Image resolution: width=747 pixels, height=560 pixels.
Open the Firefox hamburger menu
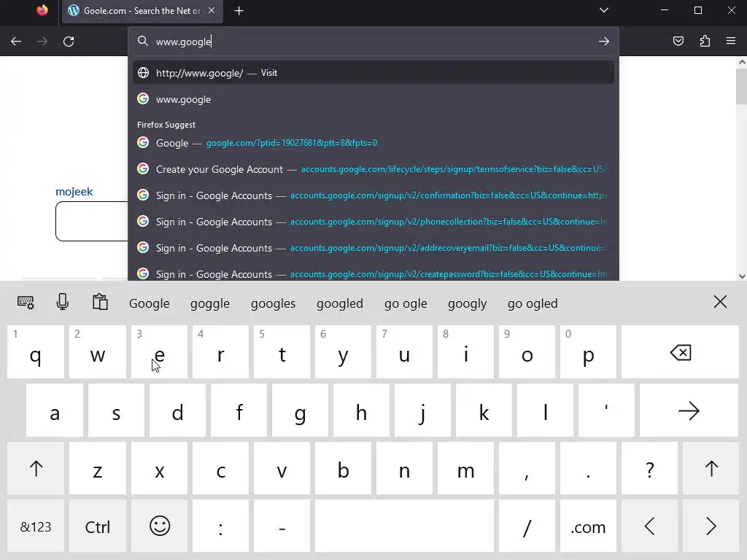tap(731, 41)
